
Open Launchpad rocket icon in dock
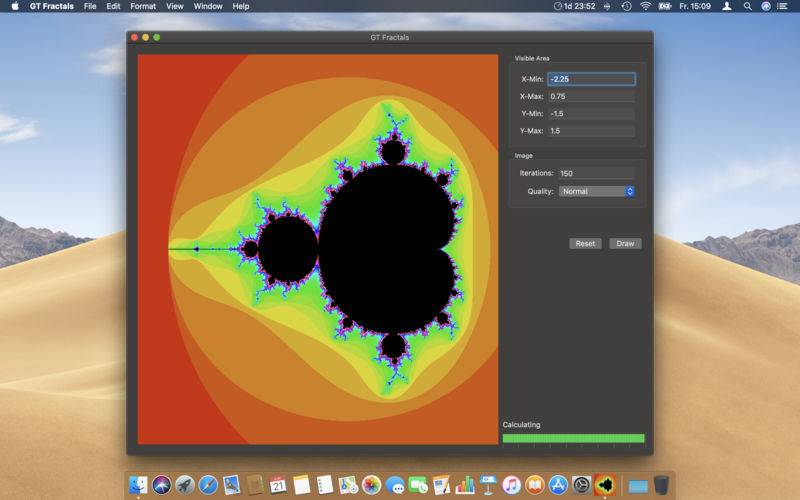[x=185, y=485]
